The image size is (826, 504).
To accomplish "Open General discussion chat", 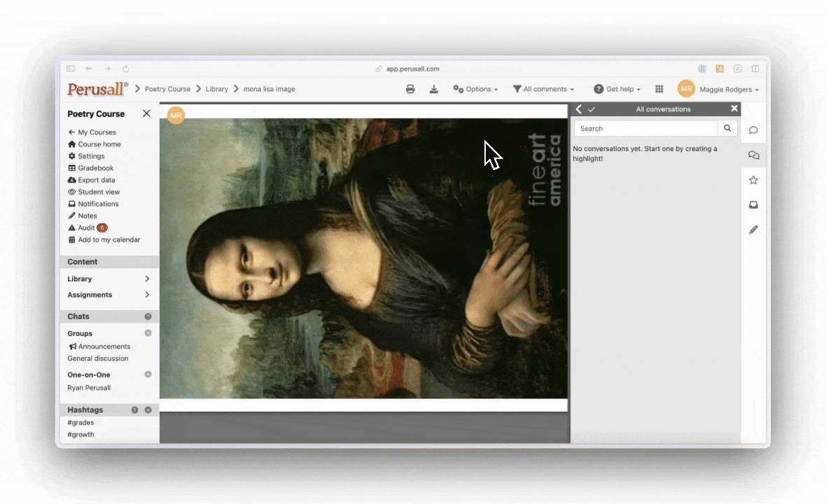I will tap(97, 358).
